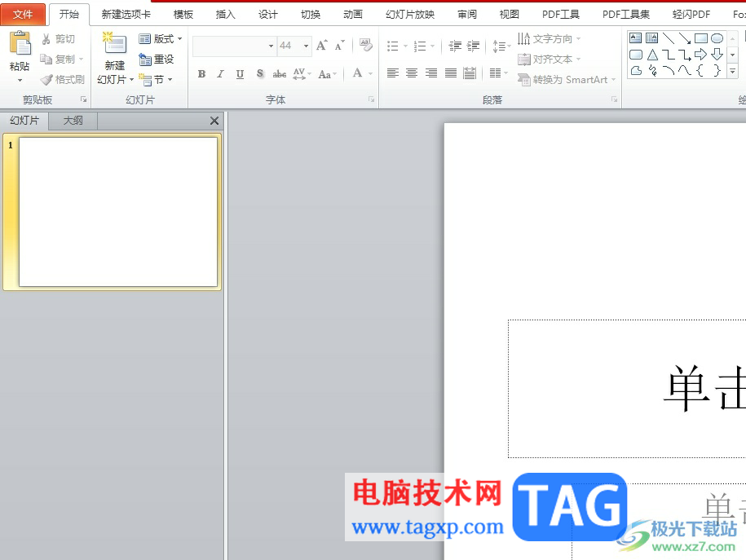Pick the arrow line shape
The image size is (746, 560).
(685, 38)
